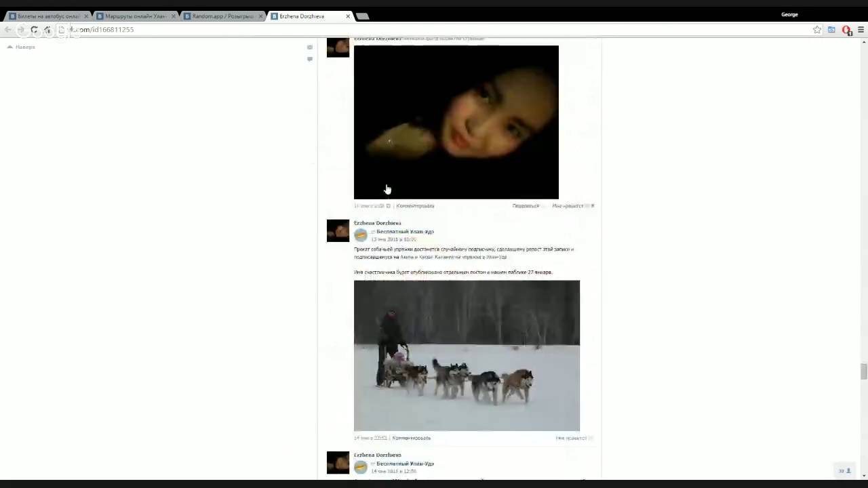This screenshot has width=868, height=488.
Task: Open the friends-online chat button at bottom right
Action: click(x=844, y=470)
